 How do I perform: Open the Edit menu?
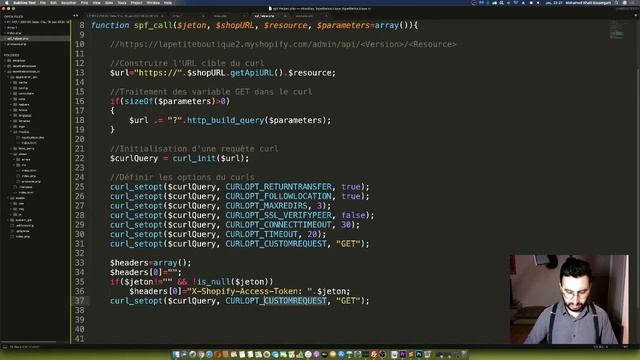pos(53,2)
